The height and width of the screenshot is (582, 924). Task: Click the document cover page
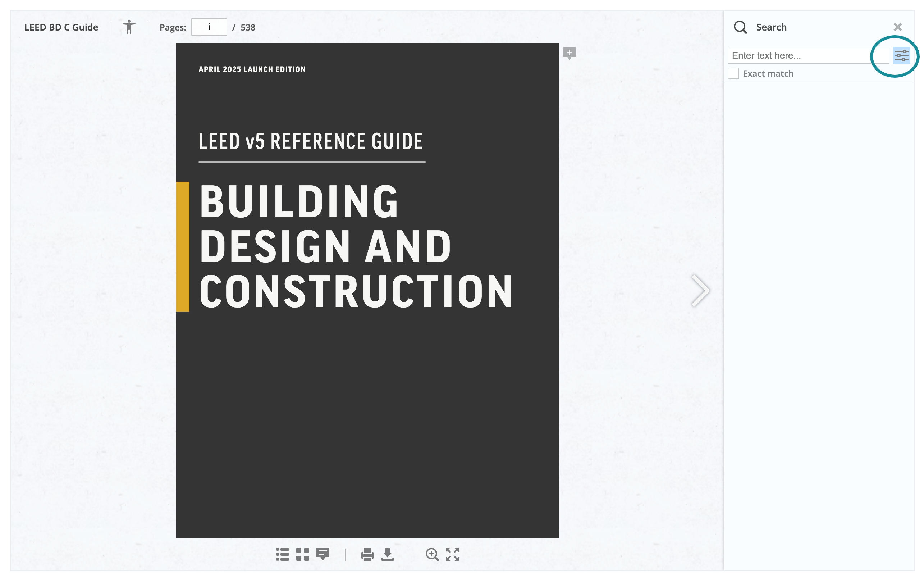[x=367, y=290]
